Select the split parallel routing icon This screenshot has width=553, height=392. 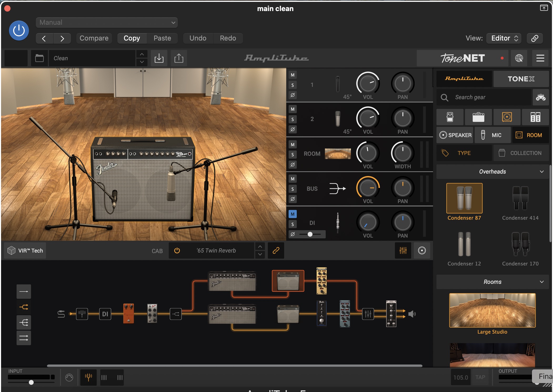coord(24,307)
